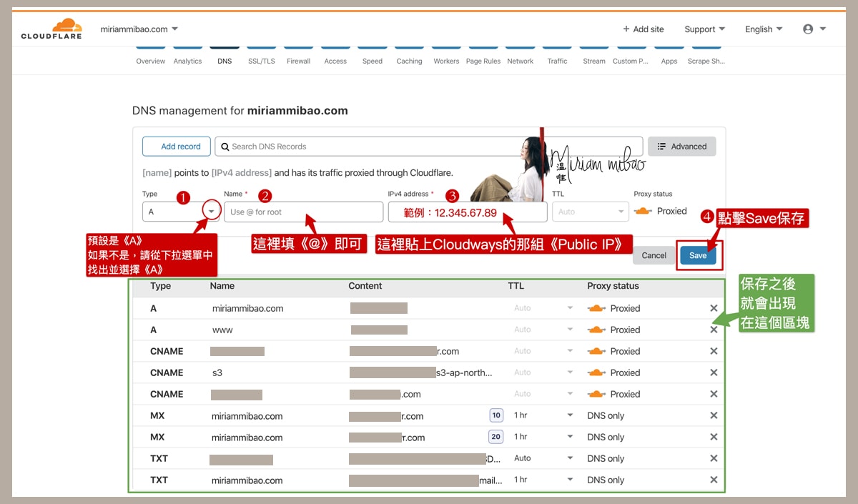Toggle proxy cloud for A miriammibao.com record
This screenshot has width=858, height=504.
click(596, 308)
